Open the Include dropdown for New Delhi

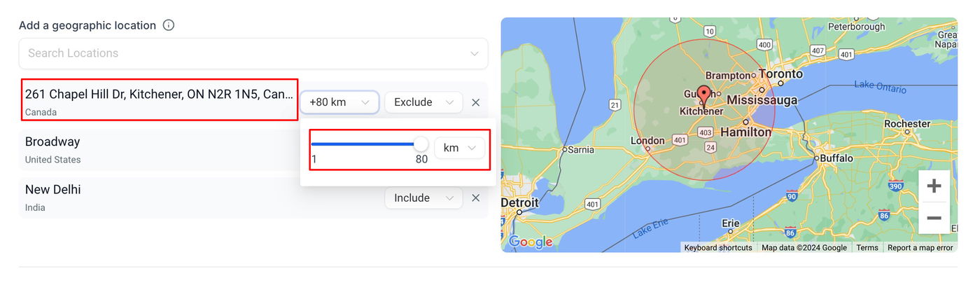tap(423, 198)
